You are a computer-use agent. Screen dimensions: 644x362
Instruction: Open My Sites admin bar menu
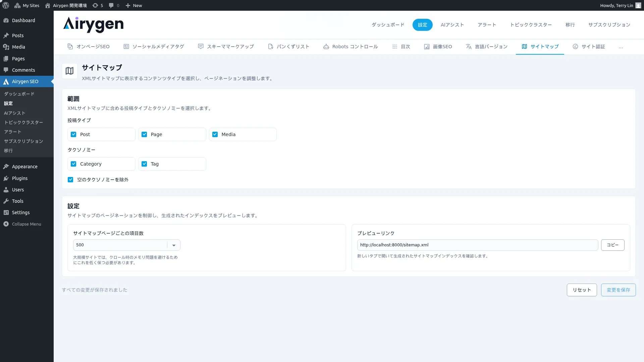(x=27, y=5)
